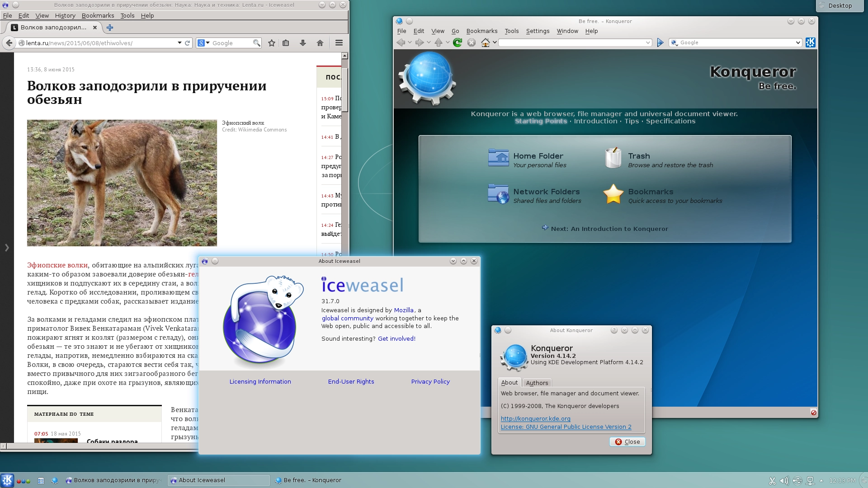Expand Konqueror Home button dropdown
Image resolution: width=868 pixels, height=488 pixels.
pos(495,42)
